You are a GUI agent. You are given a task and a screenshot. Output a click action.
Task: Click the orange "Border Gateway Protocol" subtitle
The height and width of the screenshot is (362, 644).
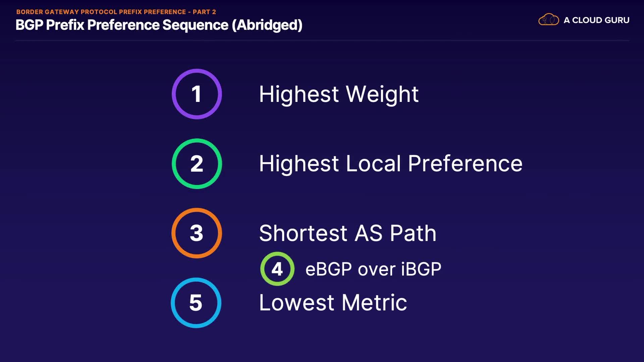[101, 12]
